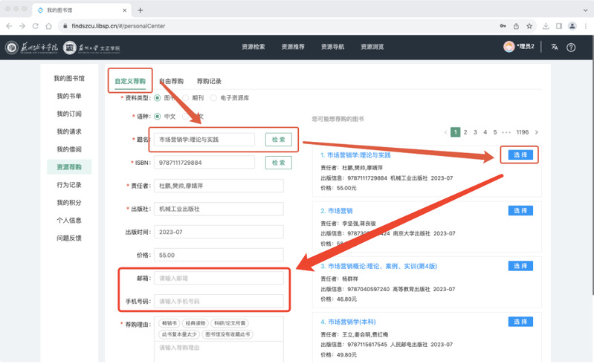This screenshot has height=364, width=594.
Task: Click the translate language icon in header
Action: tap(555, 47)
